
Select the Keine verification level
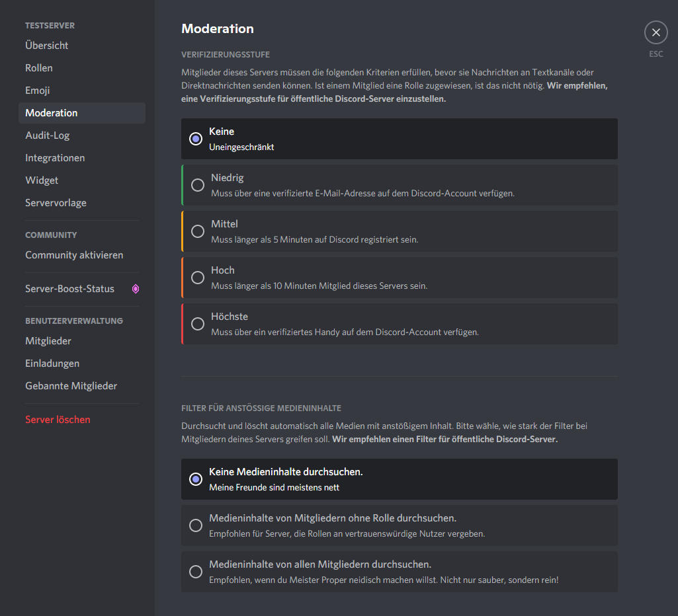pyautogui.click(x=196, y=139)
